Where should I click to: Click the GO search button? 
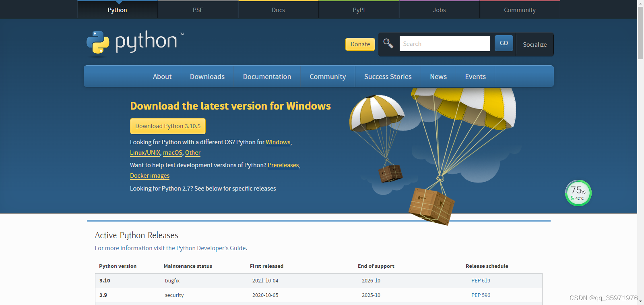(x=504, y=43)
